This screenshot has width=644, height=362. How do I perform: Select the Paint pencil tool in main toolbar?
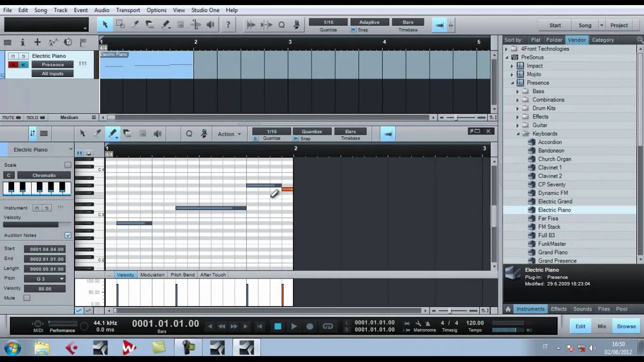tap(165, 24)
